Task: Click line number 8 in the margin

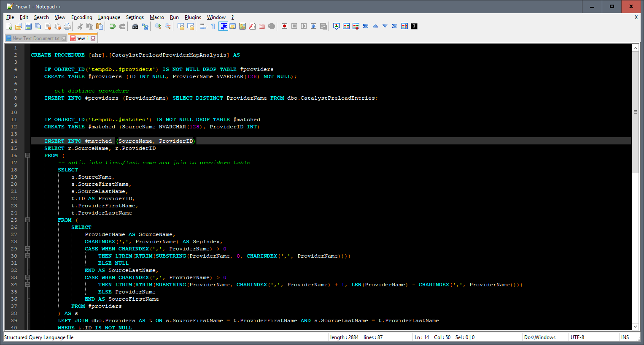Action: (16, 98)
